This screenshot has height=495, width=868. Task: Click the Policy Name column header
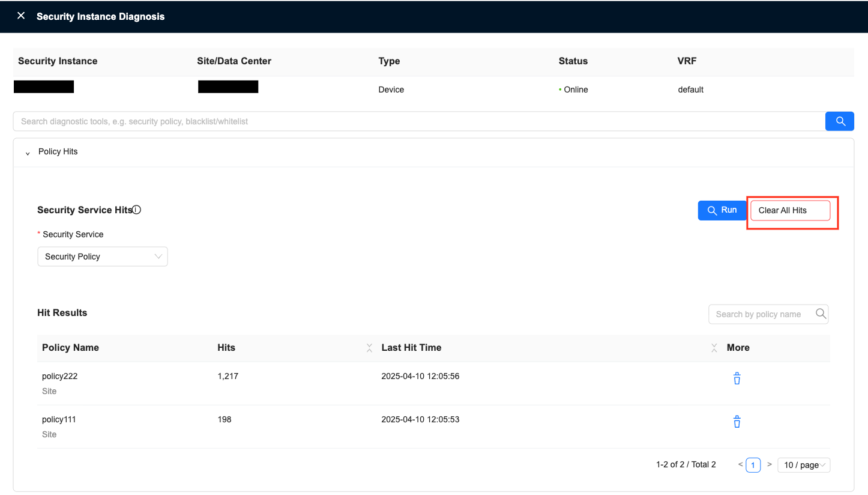(70, 348)
